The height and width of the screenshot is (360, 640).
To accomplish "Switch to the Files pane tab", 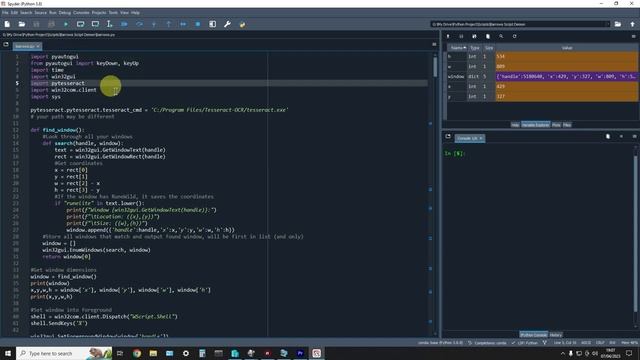I will click(x=567, y=125).
